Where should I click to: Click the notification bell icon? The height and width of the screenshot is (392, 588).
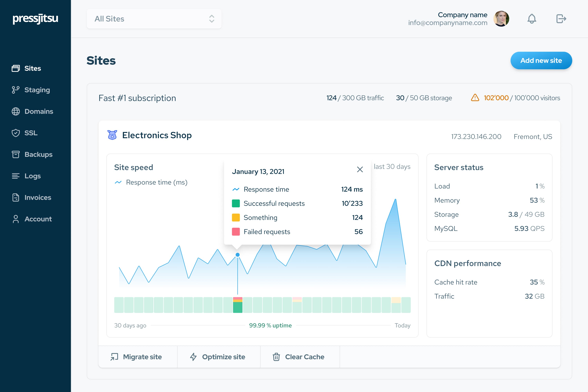click(x=532, y=19)
